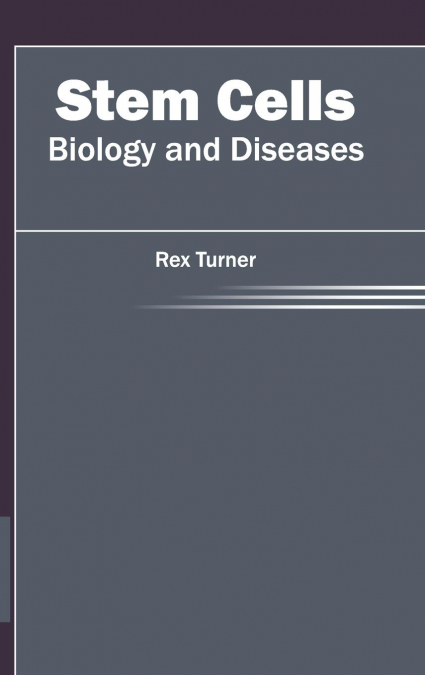Click the topmost white streak line
This screenshot has height=675, width=425.
tap(323, 288)
